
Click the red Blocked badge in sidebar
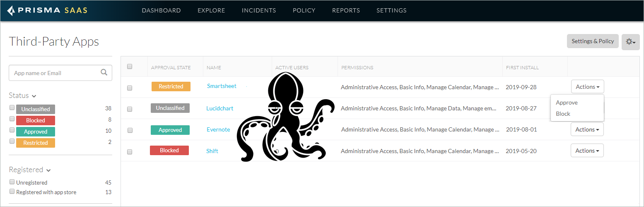tap(36, 120)
